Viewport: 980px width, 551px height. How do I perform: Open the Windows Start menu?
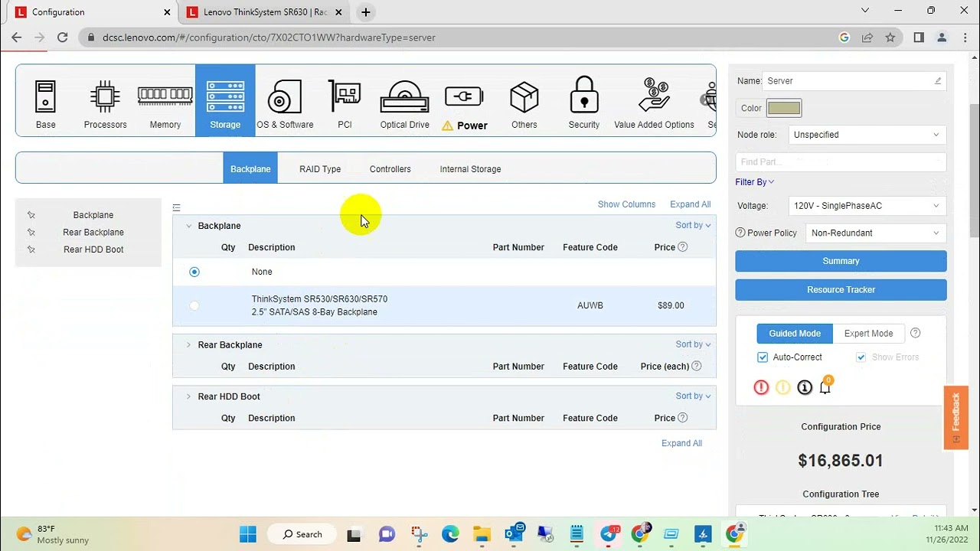[x=248, y=533]
